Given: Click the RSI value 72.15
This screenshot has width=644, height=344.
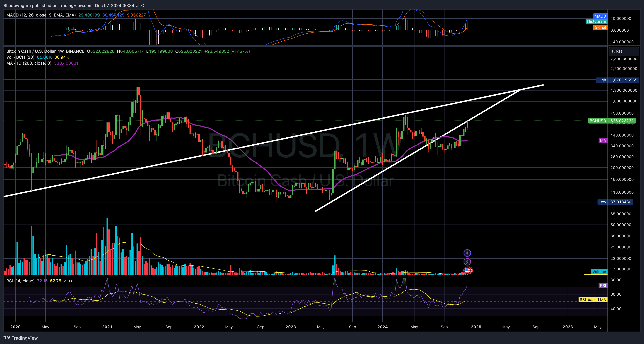Looking at the screenshot, I should (42, 281).
